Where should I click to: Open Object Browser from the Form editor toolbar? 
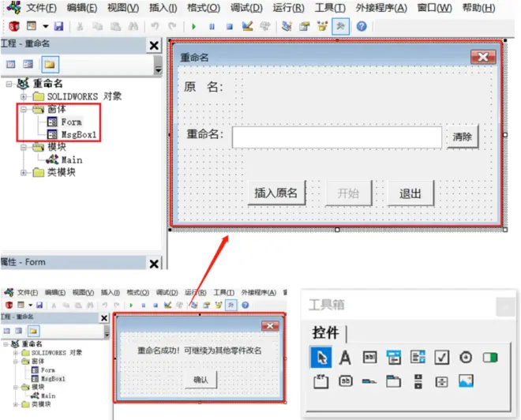322,26
